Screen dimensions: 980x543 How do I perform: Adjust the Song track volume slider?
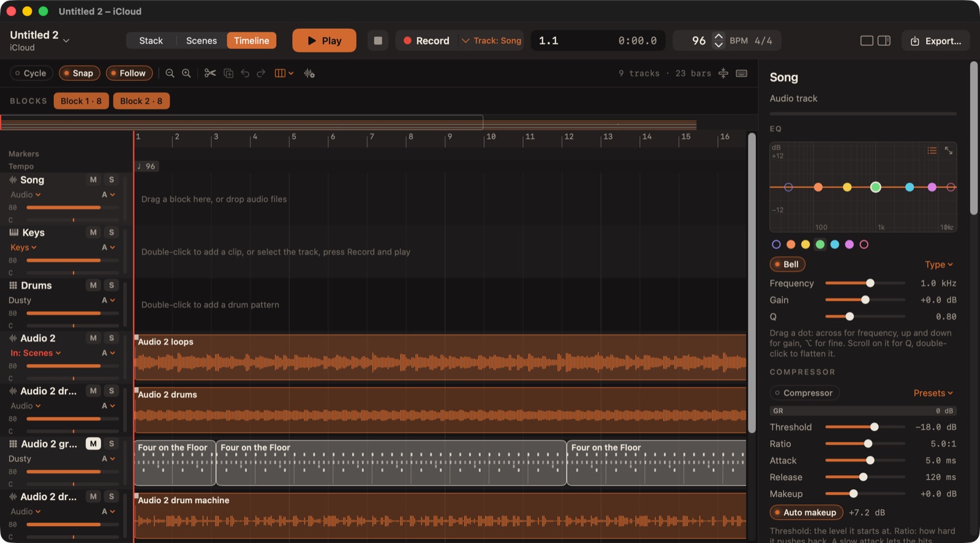pos(73,208)
